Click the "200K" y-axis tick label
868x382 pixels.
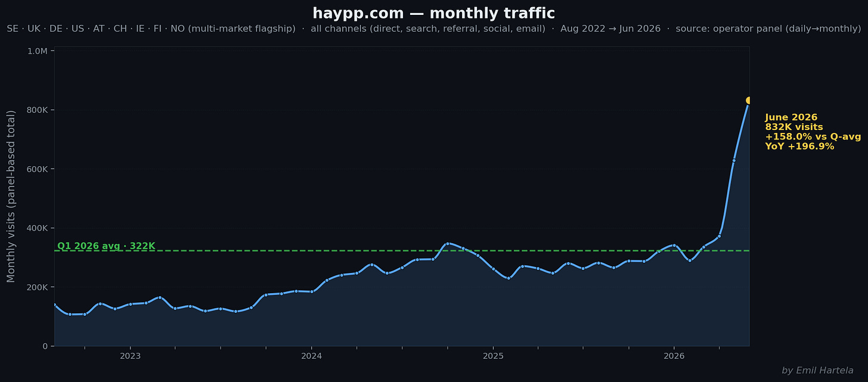38,287
